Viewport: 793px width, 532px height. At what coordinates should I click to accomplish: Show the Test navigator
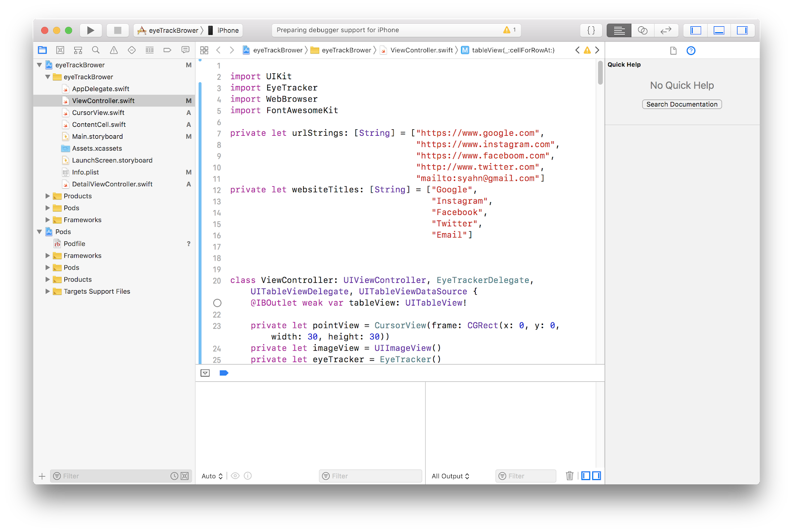132,50
